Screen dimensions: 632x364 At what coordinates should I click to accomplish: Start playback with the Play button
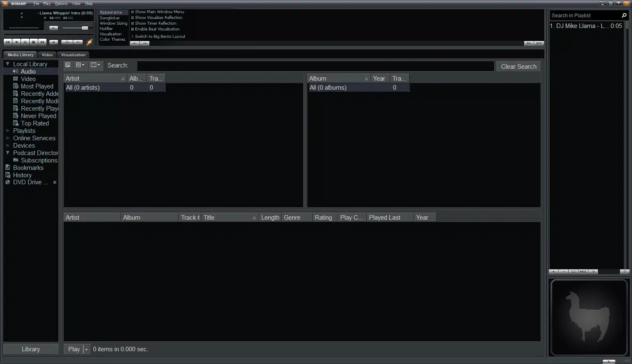click(16, 42)
